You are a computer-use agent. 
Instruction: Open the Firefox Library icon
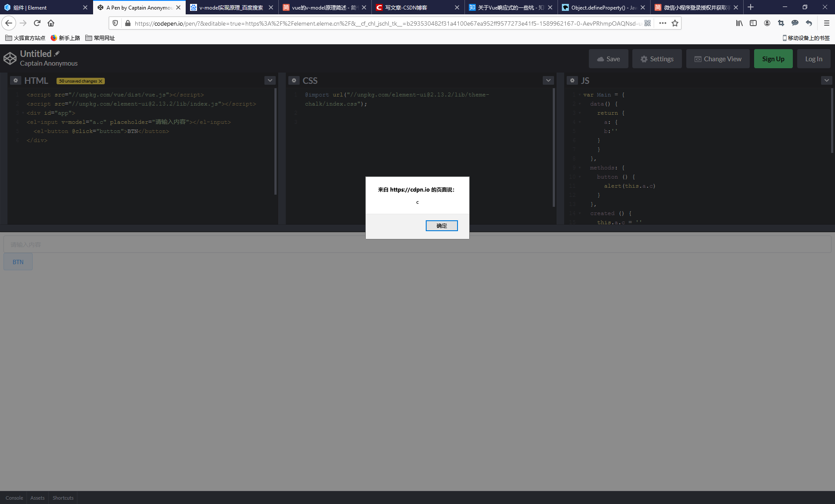739,23
